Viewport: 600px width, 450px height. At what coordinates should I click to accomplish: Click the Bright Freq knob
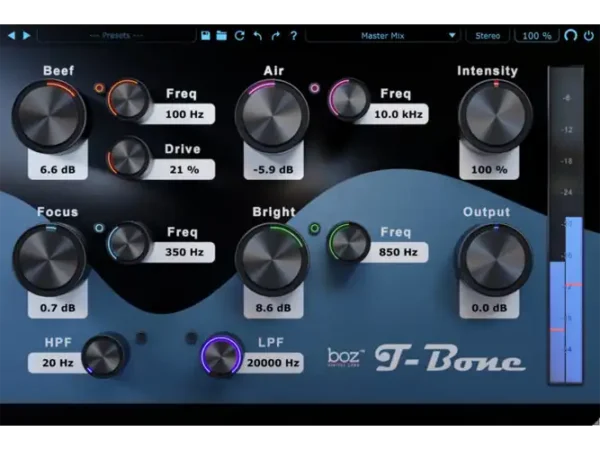point(349,242)
